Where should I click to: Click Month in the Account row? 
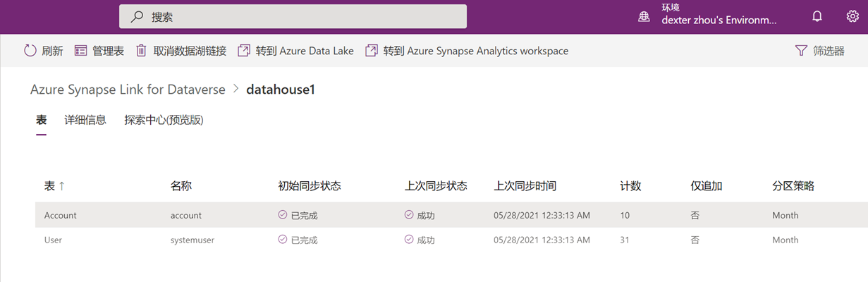(x=786, y=215)
